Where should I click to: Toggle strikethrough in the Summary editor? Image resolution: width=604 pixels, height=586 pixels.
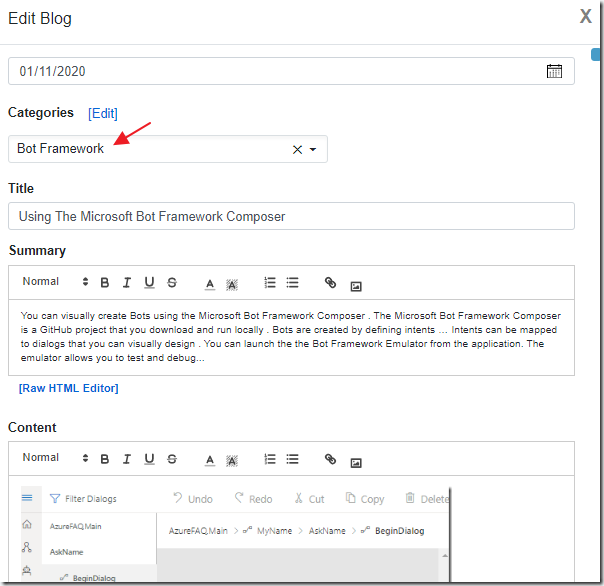click(172, 282)
